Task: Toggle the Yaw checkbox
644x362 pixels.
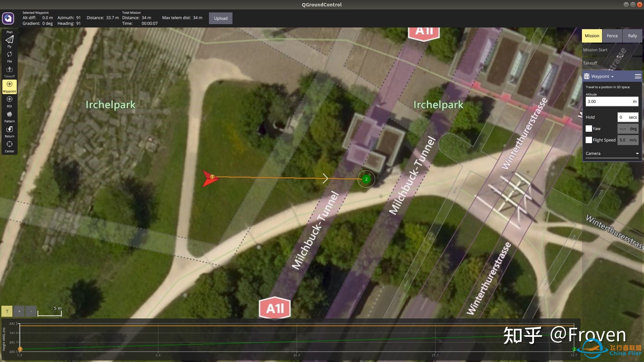Action: [589, 129]
